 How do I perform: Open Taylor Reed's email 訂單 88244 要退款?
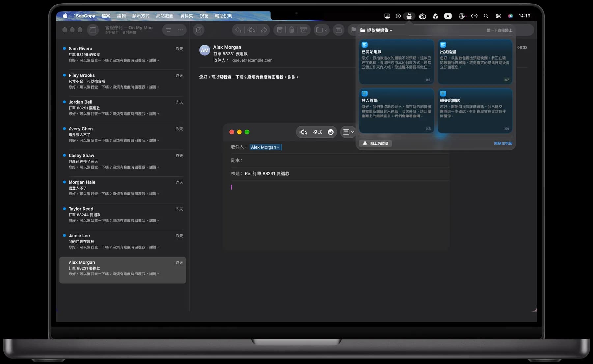tap(123, 214)
